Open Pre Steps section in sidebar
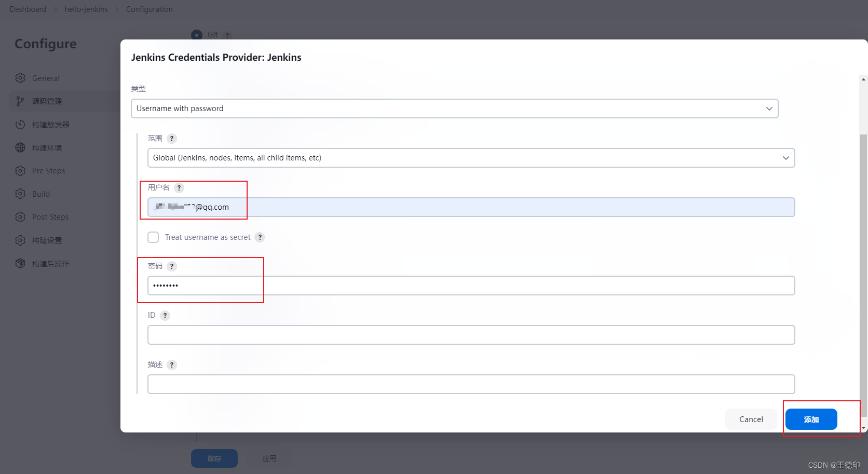The height and width of the screenshot is (474, 868). [x=48, y=171]
